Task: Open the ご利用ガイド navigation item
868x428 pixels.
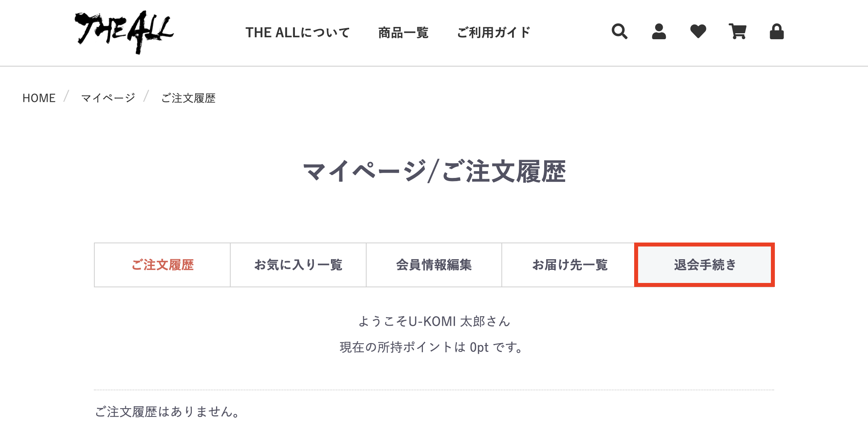Action: [x=493, y=32]
